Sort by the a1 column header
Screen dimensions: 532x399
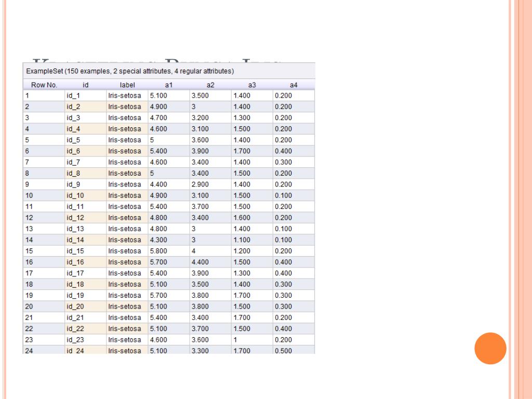click(169, 85)
